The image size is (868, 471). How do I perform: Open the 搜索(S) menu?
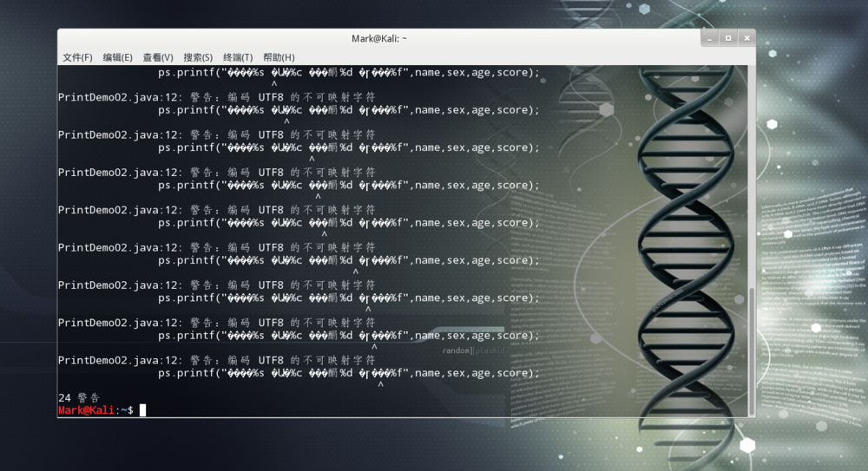[x=198, y=57]
